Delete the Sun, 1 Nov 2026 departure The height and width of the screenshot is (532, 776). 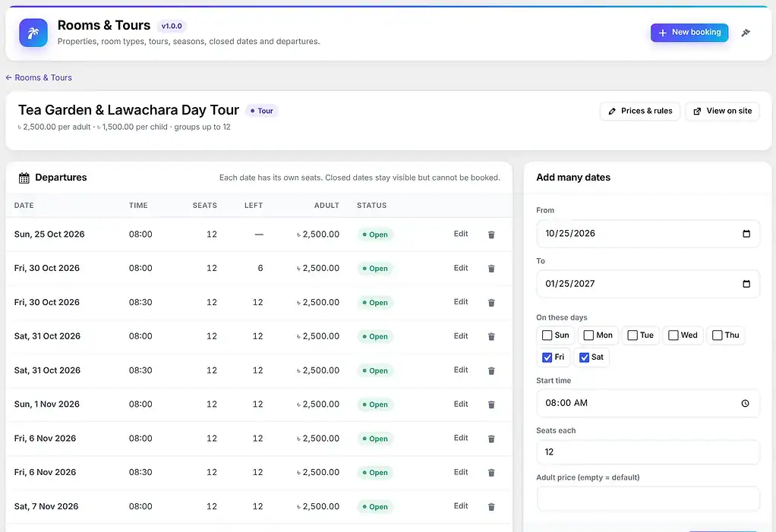tap(491, 405)
